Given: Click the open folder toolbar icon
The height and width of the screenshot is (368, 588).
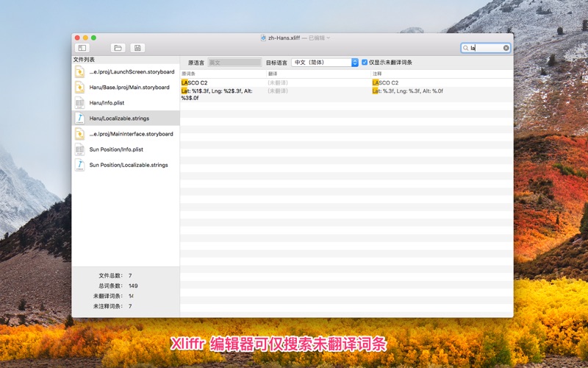Looking at the screenshot, I should (118, 48).
